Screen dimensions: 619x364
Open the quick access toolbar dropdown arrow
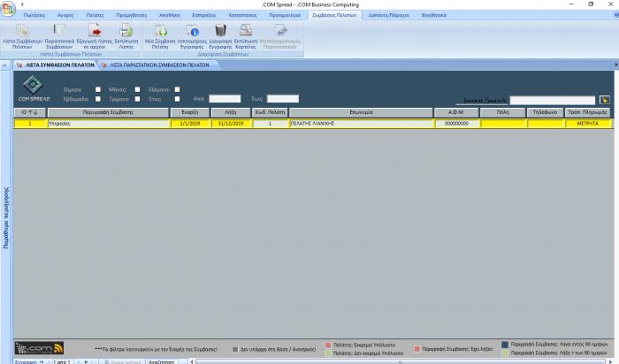pyautogui.click(x=22, y=4)
